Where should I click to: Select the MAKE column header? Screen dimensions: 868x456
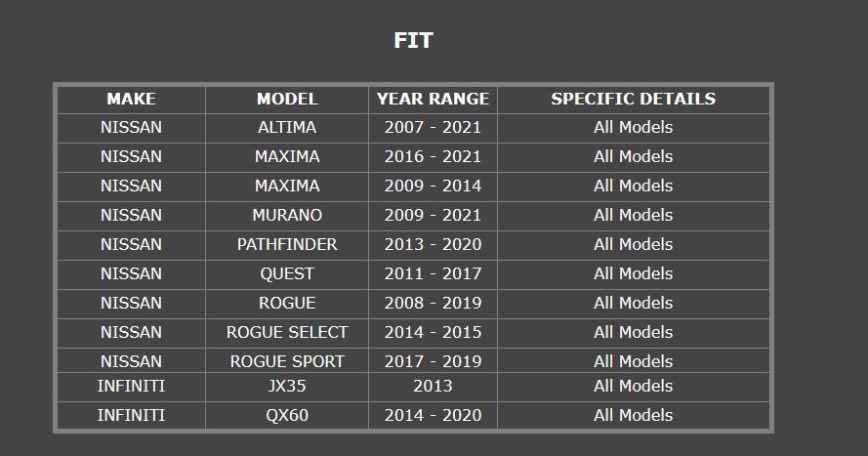[x=131, y=99]
